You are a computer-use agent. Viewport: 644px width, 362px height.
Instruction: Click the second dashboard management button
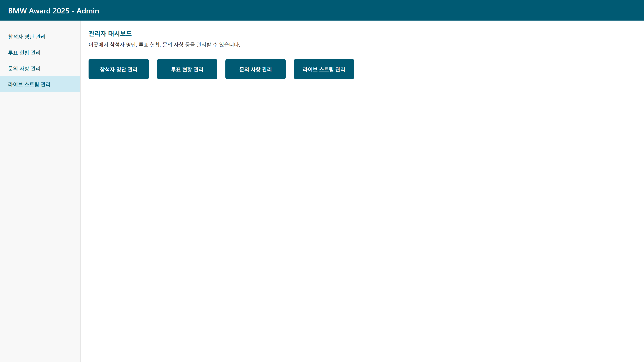(x=187, y=69)
